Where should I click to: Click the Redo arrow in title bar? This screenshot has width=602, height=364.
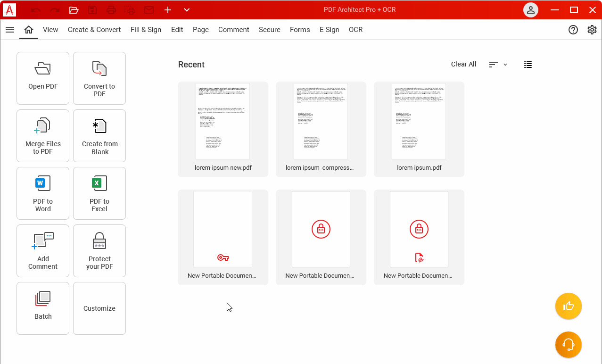tap(55, 10)
